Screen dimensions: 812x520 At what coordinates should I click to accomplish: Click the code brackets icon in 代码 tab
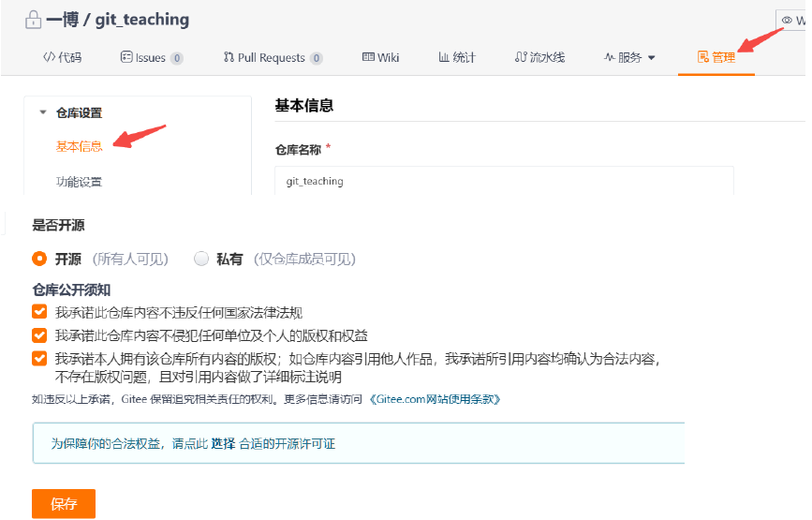coord(49,57)
